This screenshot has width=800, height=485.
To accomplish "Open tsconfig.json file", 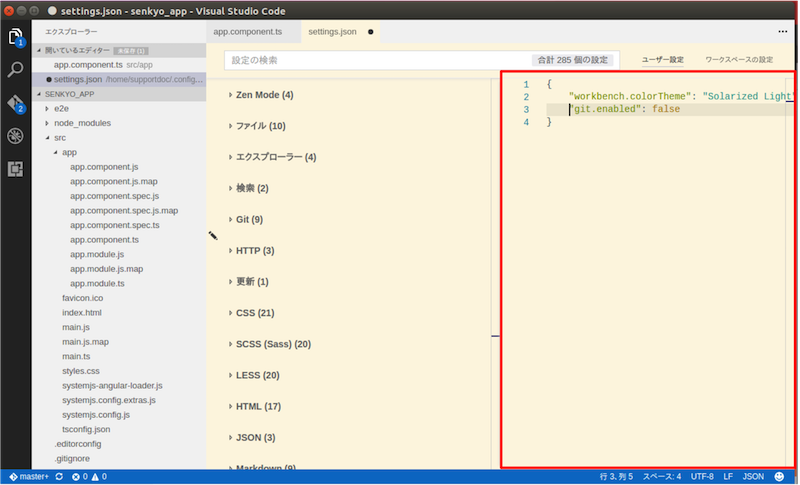I will [x=86, y=429].
